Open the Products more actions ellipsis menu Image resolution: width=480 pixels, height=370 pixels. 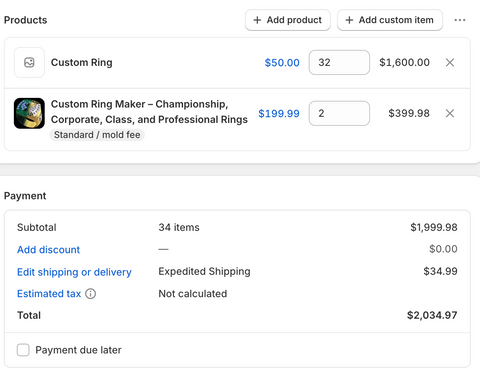[460, 20]
